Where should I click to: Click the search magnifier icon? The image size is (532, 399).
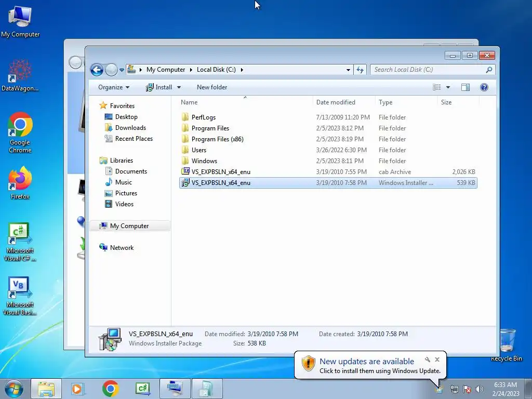pos(489,70)
